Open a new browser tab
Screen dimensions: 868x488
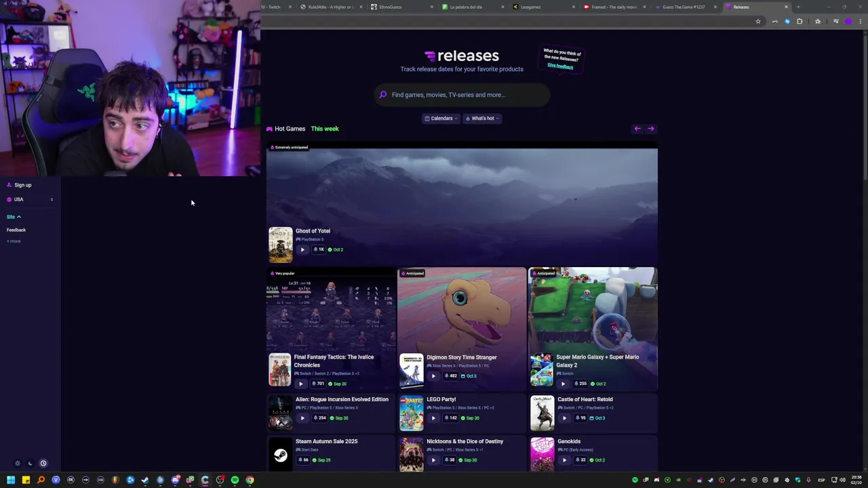[798, 7]
